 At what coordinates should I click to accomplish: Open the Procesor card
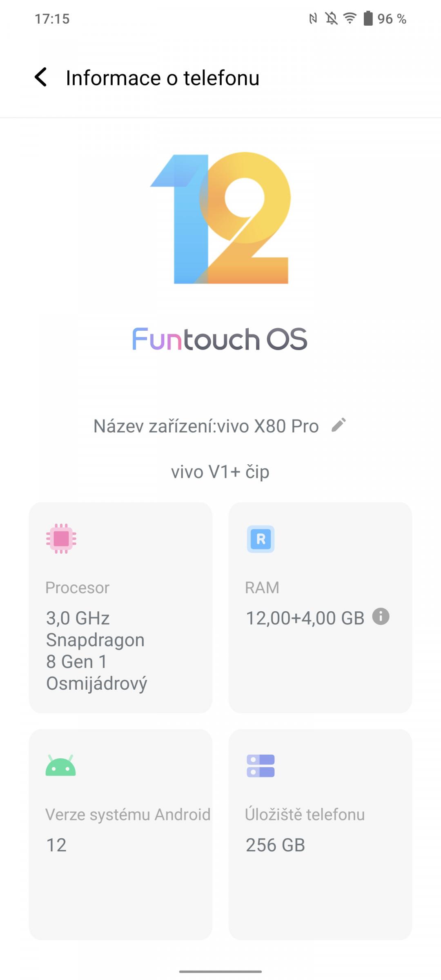click(x=120, y=608)
